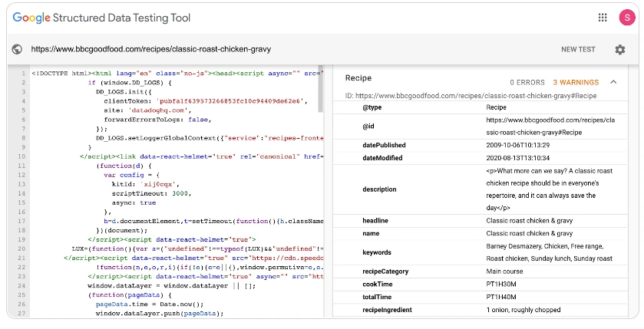Click the ID line under Recipe heading
This screenshot has width=644, height=329.
pyautogui.click(x=471, y=96)
